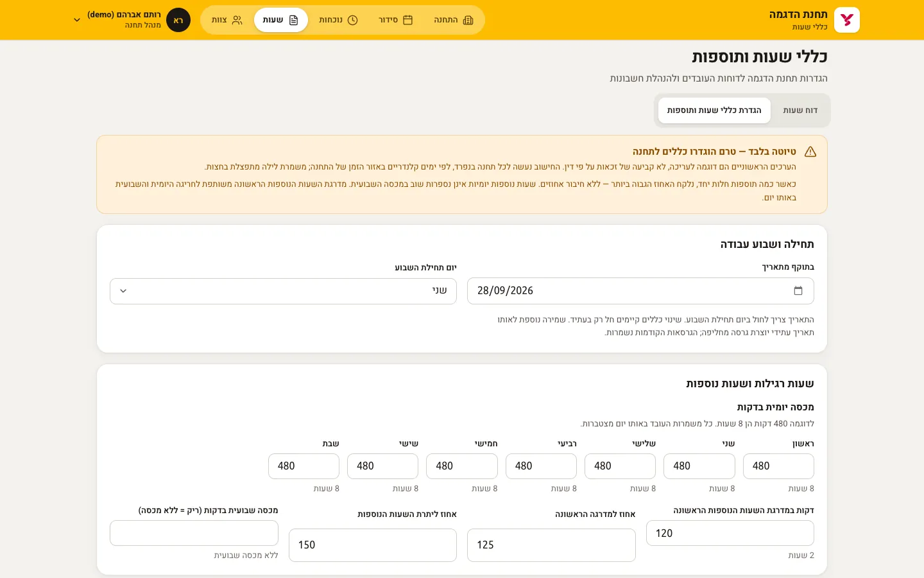This screenshot has width=924, height=578.
Task: Click the כללי שעות ותוספות page heading
Action: click(x=760, y=57)
